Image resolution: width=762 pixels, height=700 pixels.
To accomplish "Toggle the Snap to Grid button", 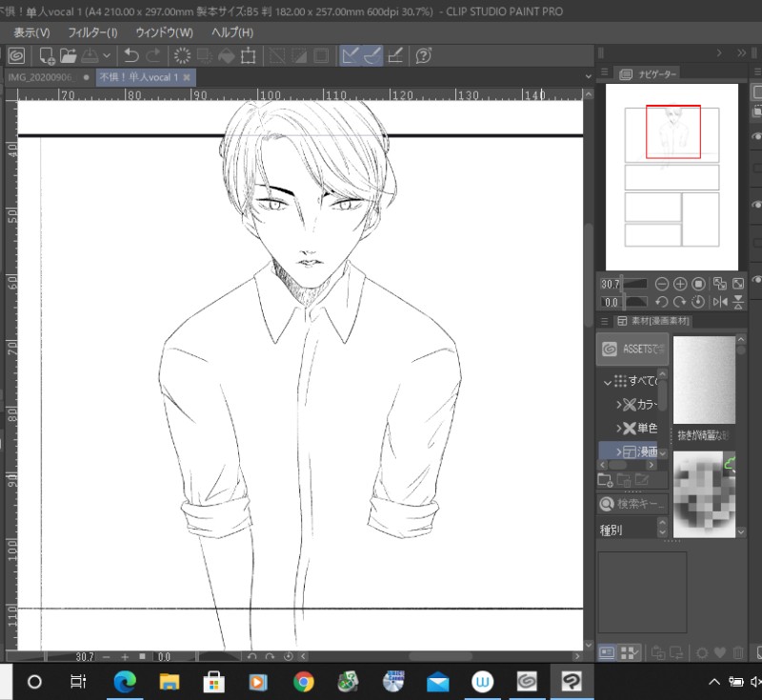I will (397, 56).
